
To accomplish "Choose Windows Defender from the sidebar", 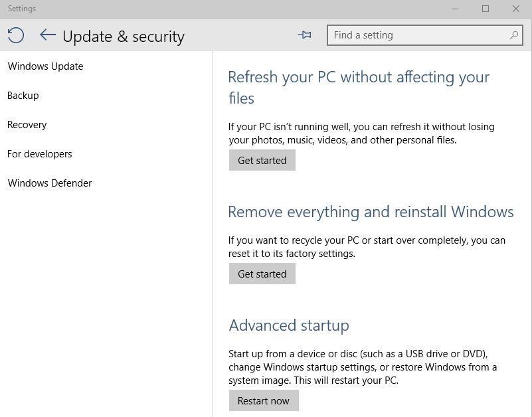I will (x=50, y=183).
